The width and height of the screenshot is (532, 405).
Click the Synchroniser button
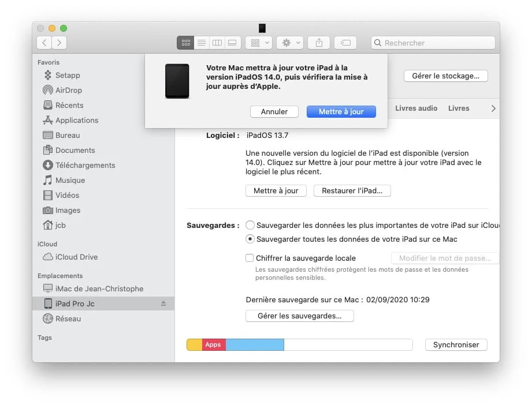point(456,344)
